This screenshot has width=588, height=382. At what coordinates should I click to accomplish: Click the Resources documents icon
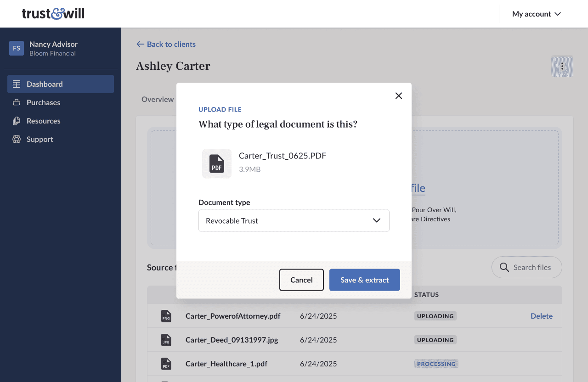[17, 121]
